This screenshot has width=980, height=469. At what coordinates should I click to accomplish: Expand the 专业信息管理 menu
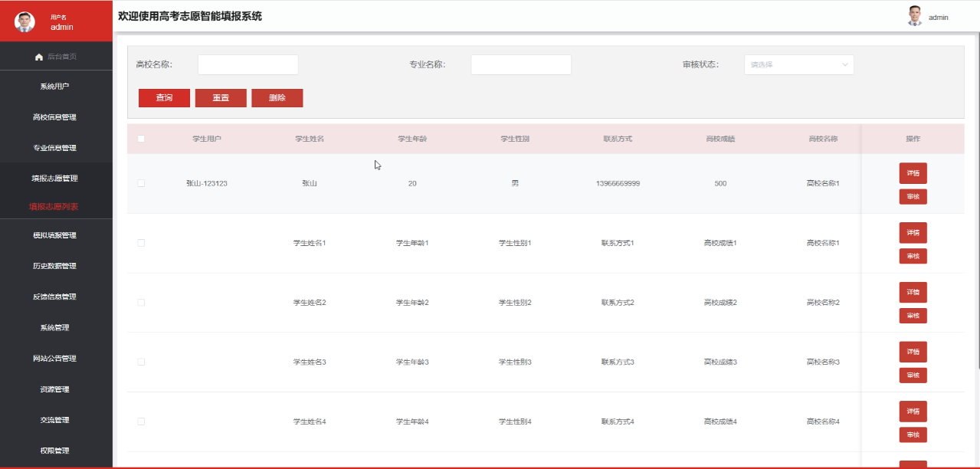[x=56, y=148]
